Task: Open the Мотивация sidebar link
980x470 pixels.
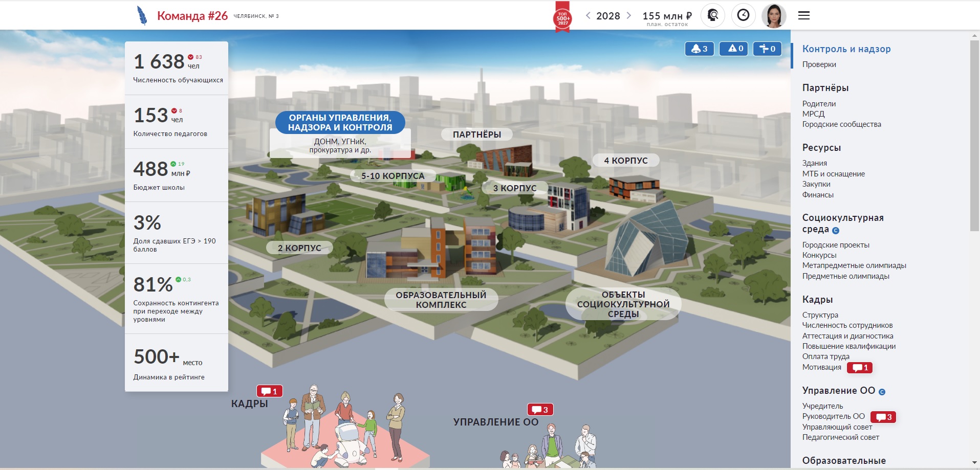Action: [821, 367]
